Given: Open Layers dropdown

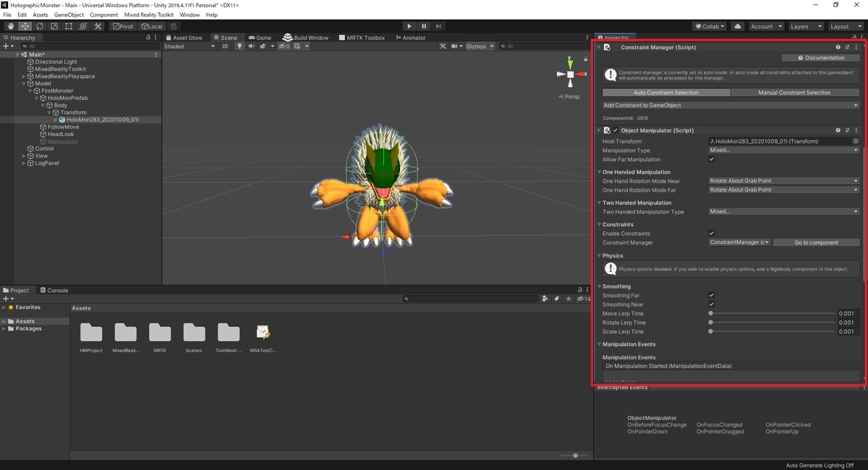Looking at the screenshot, I should coord(806,26).
